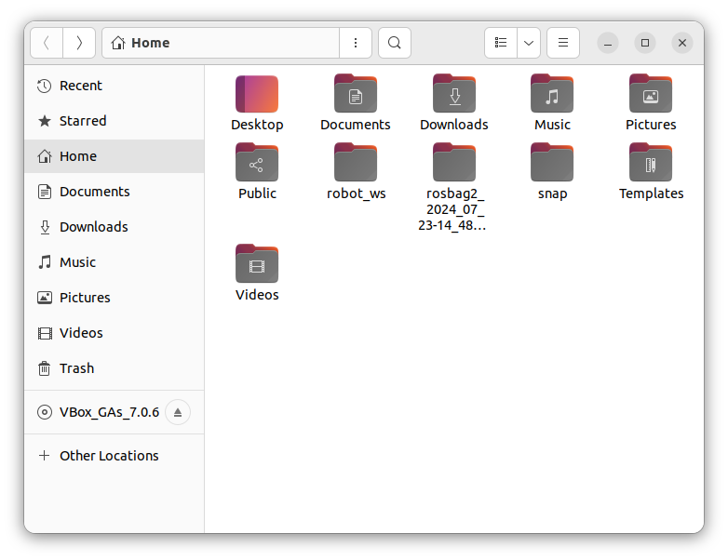Select the Templates folder icon
Screen dimensions: 728x560
pos(651,163)
